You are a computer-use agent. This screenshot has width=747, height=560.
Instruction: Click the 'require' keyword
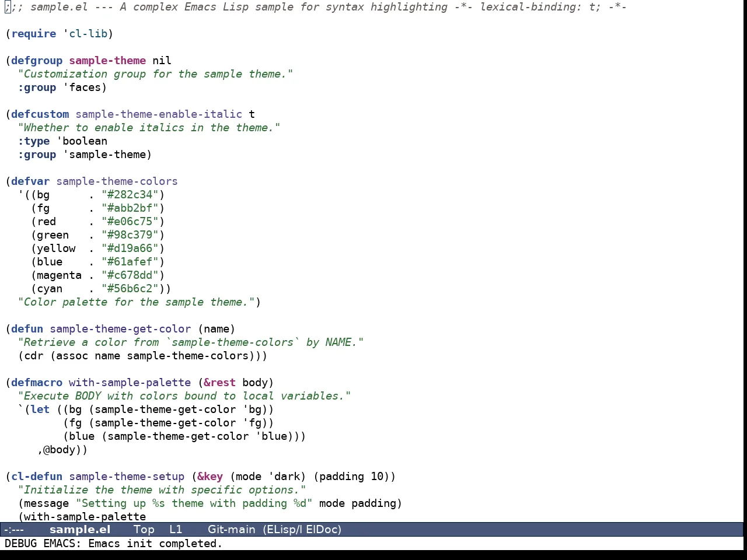point(34,34)
